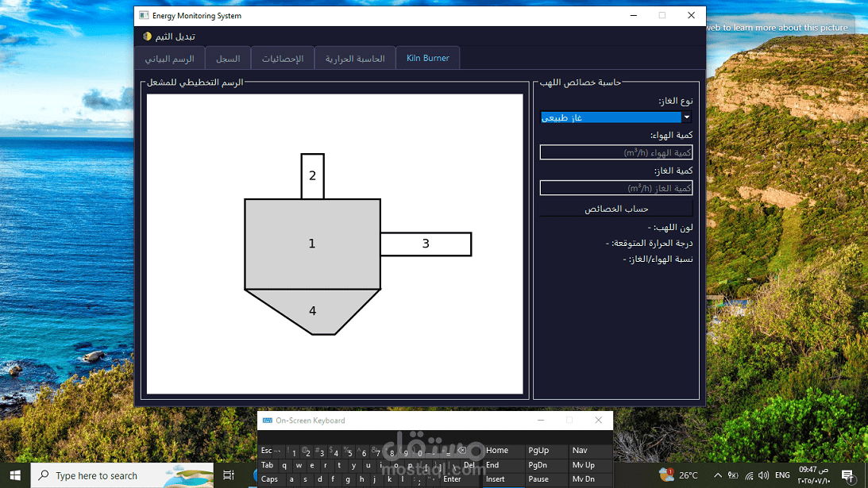Screen dimensions: 868x488
Task: Show hidden system tray icons chevron
Action: coord(717,475)
